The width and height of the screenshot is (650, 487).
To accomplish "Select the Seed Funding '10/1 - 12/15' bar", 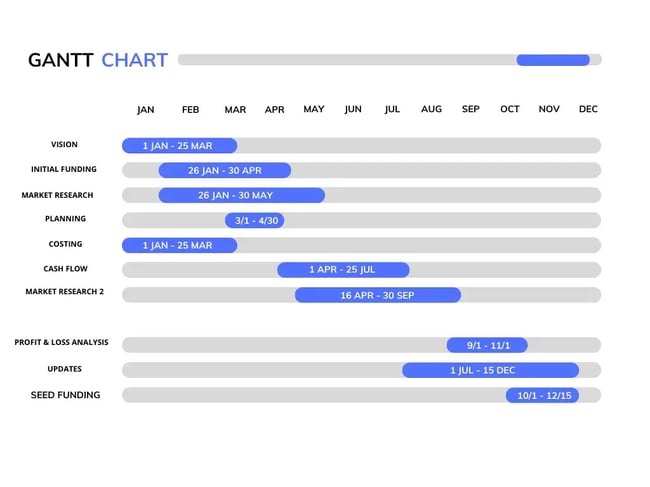I will point(542,395).
